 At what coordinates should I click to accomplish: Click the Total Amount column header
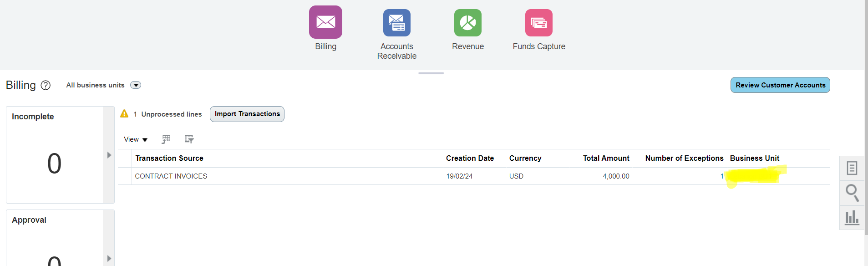[606, 158]
